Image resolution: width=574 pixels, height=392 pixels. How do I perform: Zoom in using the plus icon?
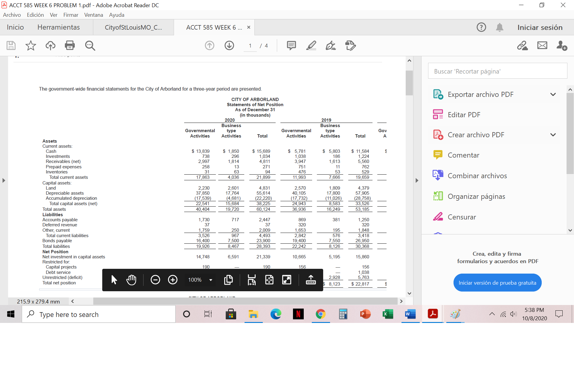[x=172, y=280]
